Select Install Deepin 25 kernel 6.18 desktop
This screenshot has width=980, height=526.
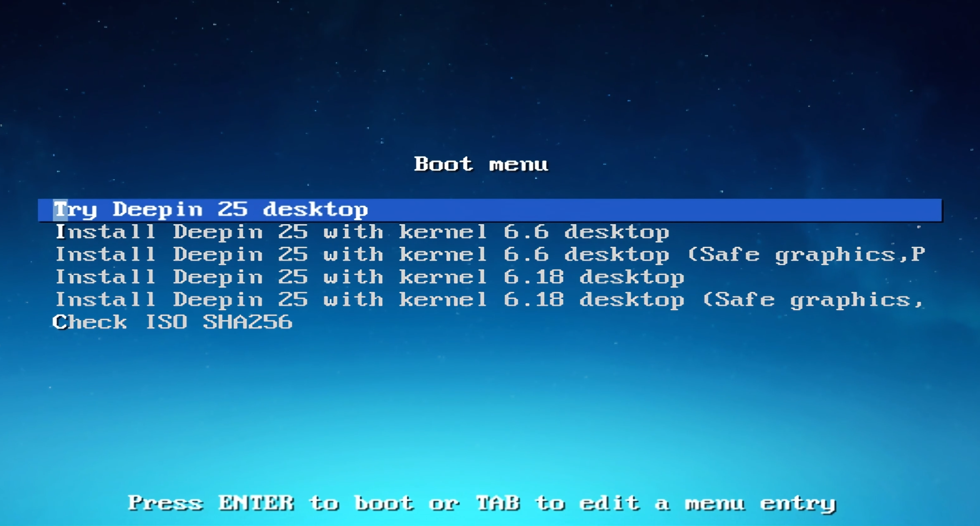point(369,277)
